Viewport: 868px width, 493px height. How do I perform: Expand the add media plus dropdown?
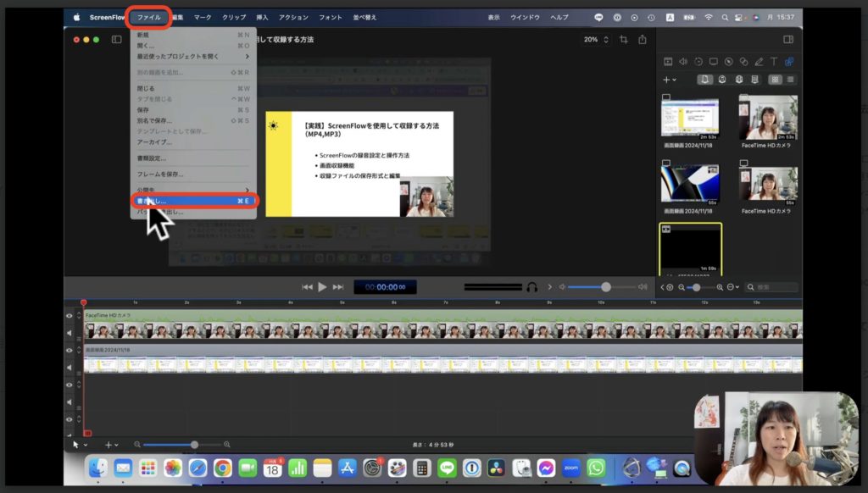[670, 80]
